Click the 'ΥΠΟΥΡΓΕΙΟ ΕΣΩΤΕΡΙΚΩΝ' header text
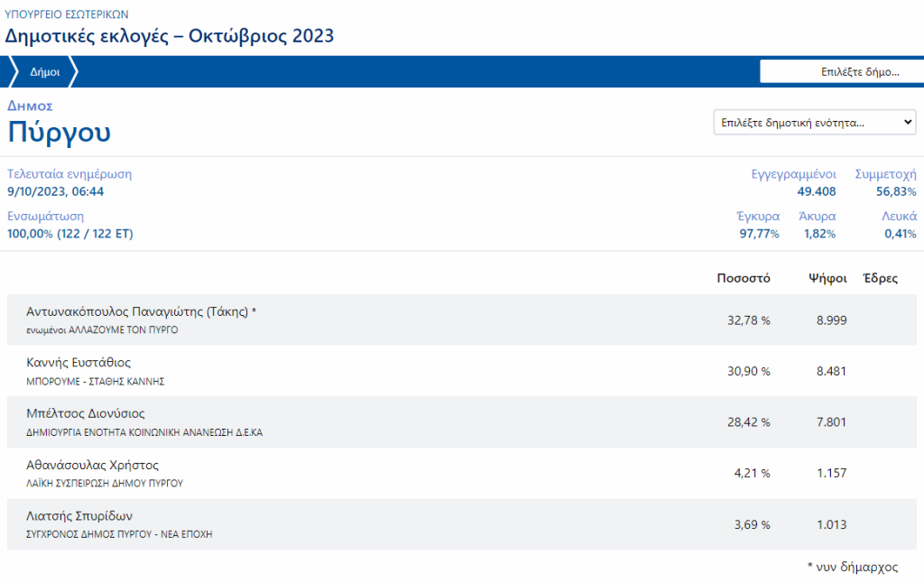This screenshot has height=583, width=924. click(67, 14)
